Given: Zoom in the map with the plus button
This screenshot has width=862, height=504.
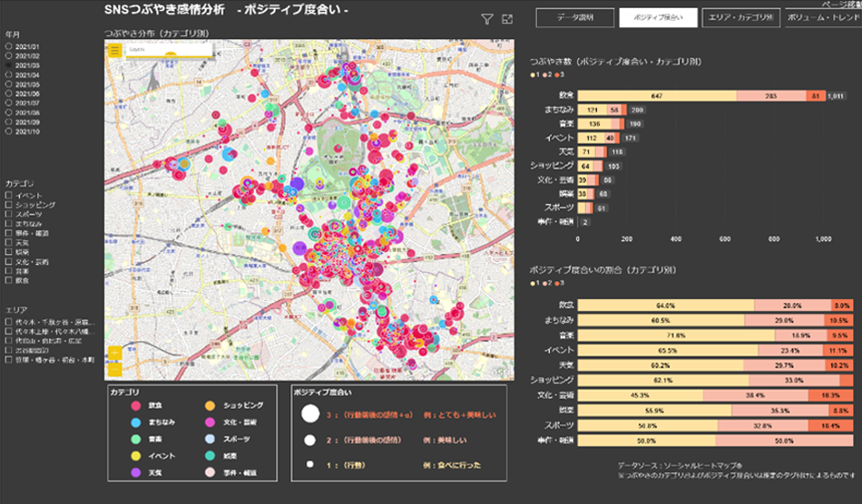Looking at the screenshot, I should click(114, 354).
